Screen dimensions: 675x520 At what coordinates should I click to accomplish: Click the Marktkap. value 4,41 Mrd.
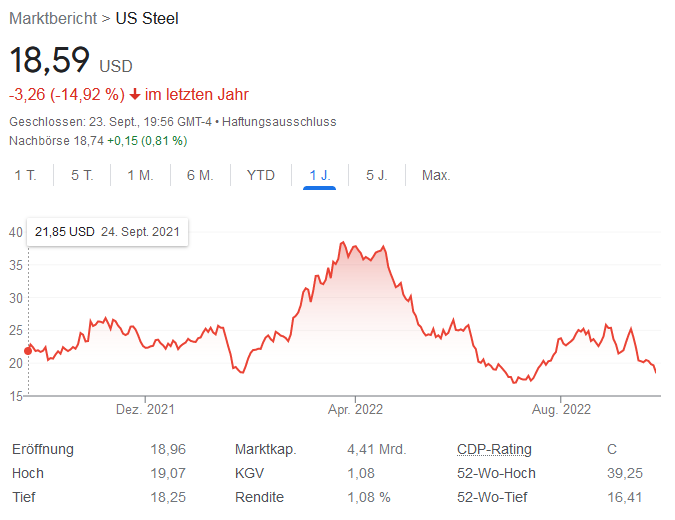click(x=376, y=449)
